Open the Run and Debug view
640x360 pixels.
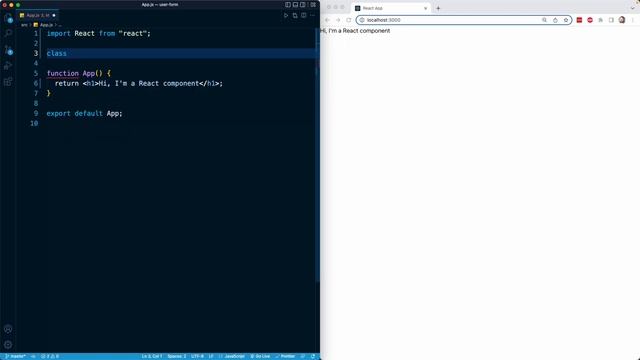tap(8, 66)
